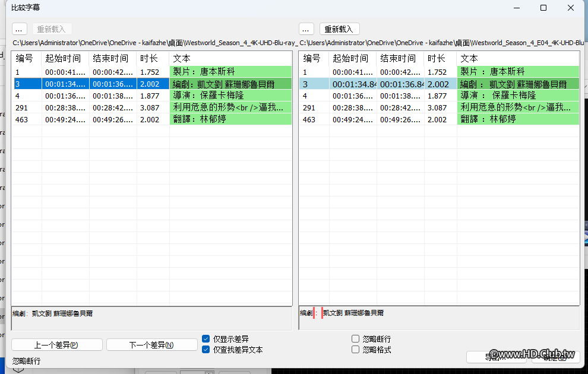
Task: Click the enabled 重新载入 button on right
Action: (339, 29)
